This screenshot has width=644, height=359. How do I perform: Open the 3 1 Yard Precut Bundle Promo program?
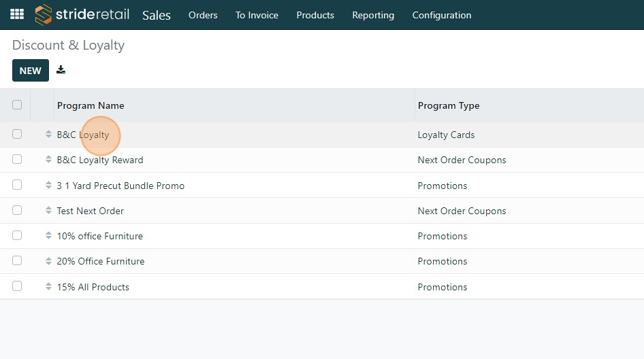pyautogui.click(x=120, y=186)
